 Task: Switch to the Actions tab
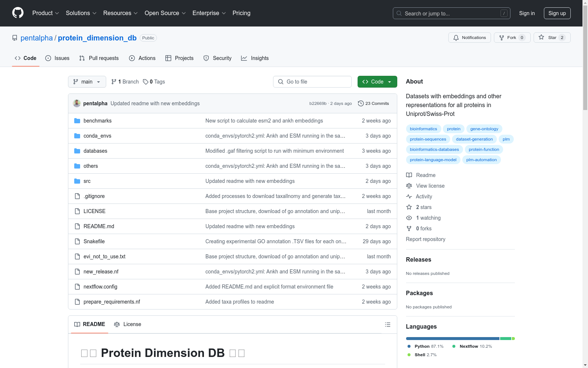pyautogui.click(x=142, y=58)
